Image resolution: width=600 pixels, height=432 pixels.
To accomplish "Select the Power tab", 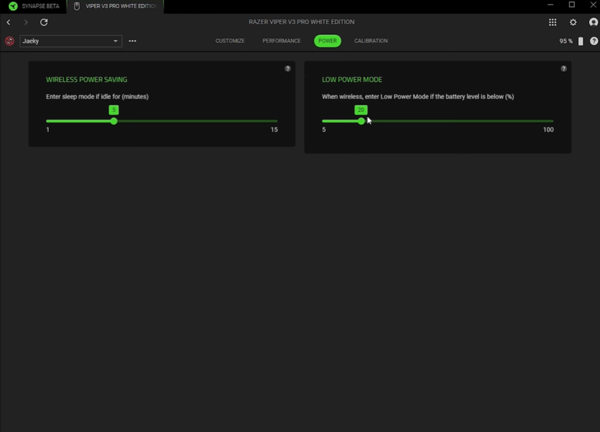I will (327, 41).
